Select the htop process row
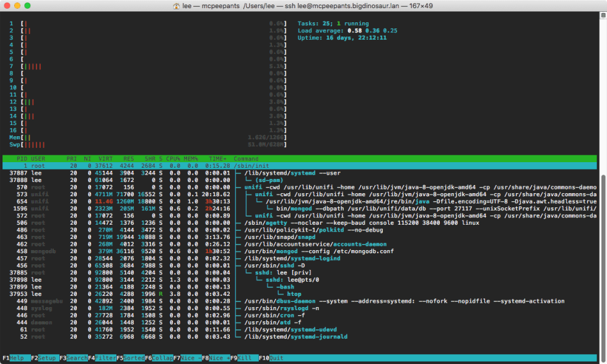The width and height of the screenshot is (607, 364). click(300, 294)
